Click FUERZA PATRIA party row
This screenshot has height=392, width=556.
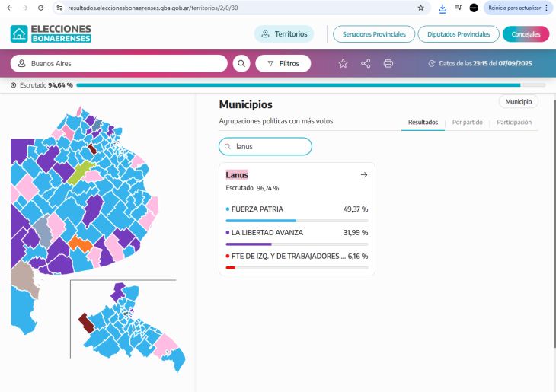click(297, 209)
